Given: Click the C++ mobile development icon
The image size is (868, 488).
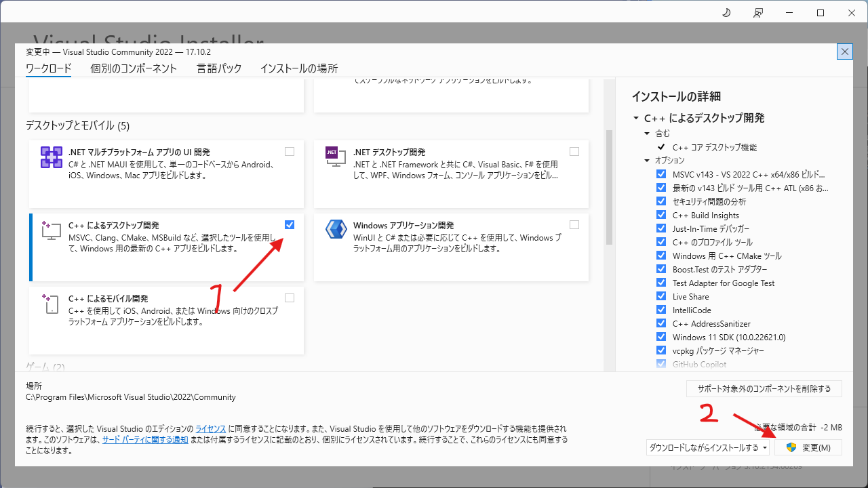Looking at the screenshot, I should click(52, 303).
